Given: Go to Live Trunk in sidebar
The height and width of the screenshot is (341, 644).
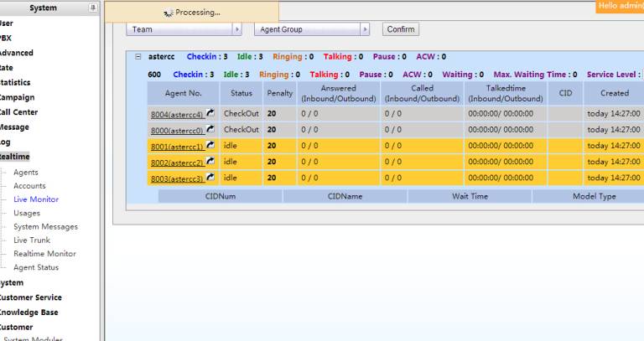Looking at the screenshot, I should tap(32, 240).
